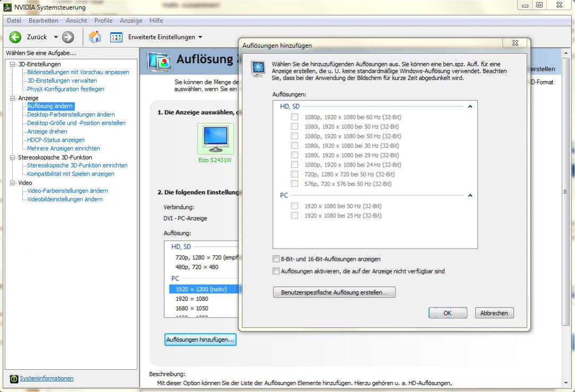575x392 pixels.
Task: Click the grey forward arrow icon
Action: pos(68,37)
